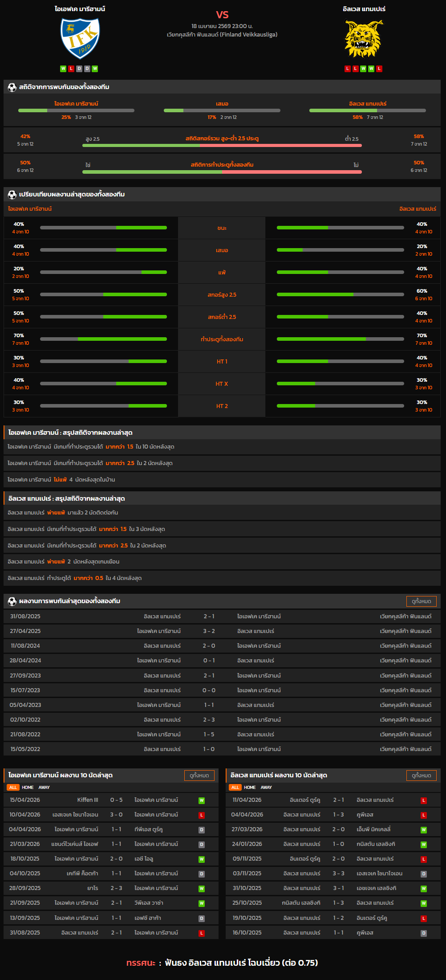Select the AWAY filter in the Ilves Tampere results
This screenshot has width=446, height=980.
(x=266, y=788)
